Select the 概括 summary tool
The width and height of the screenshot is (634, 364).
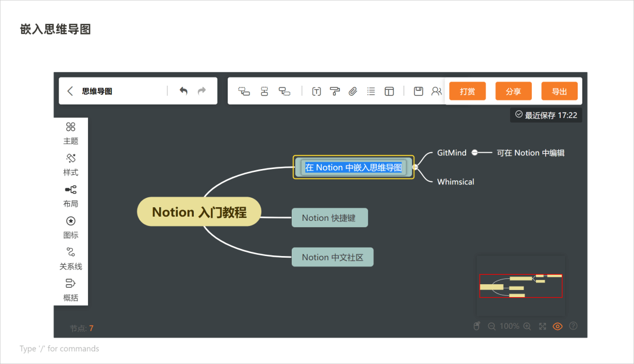point(71,290)
